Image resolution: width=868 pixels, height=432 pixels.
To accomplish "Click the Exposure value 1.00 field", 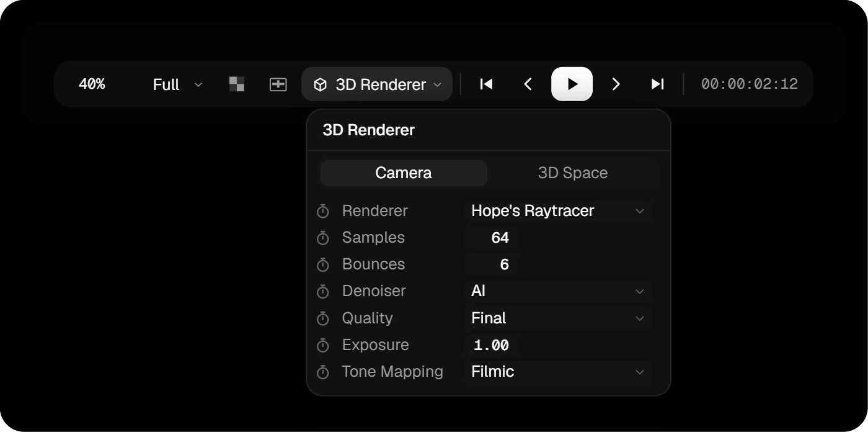I will 491,345.
